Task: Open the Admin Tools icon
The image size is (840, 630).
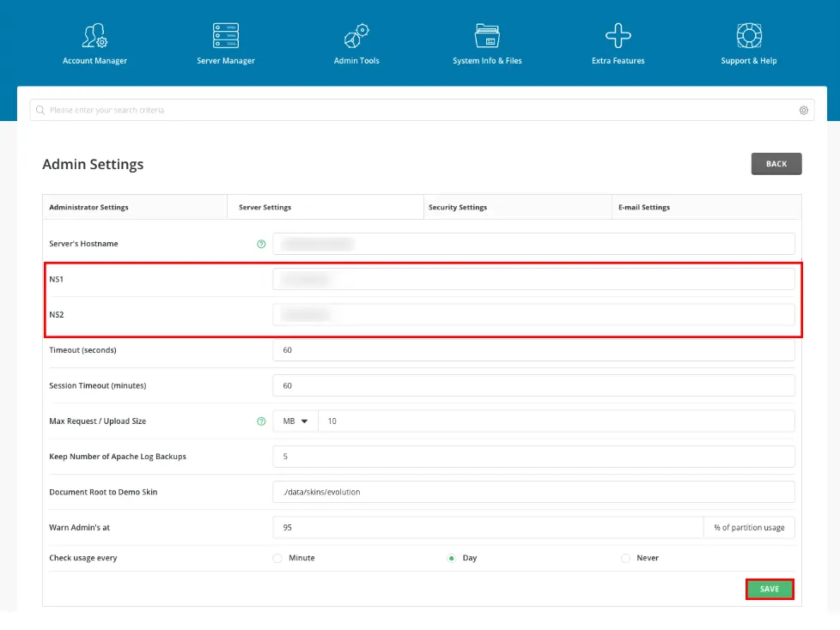Action: [x=356, y=36]
